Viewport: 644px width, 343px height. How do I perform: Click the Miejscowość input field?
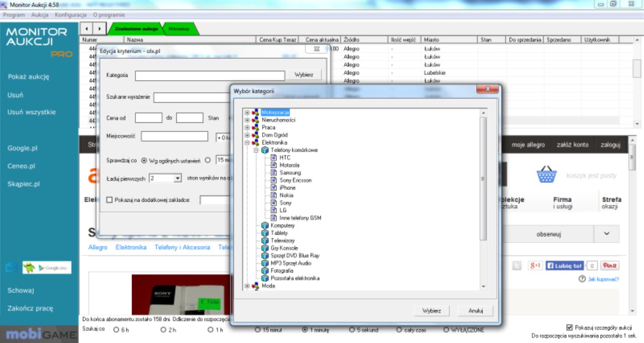pos(175,136)
